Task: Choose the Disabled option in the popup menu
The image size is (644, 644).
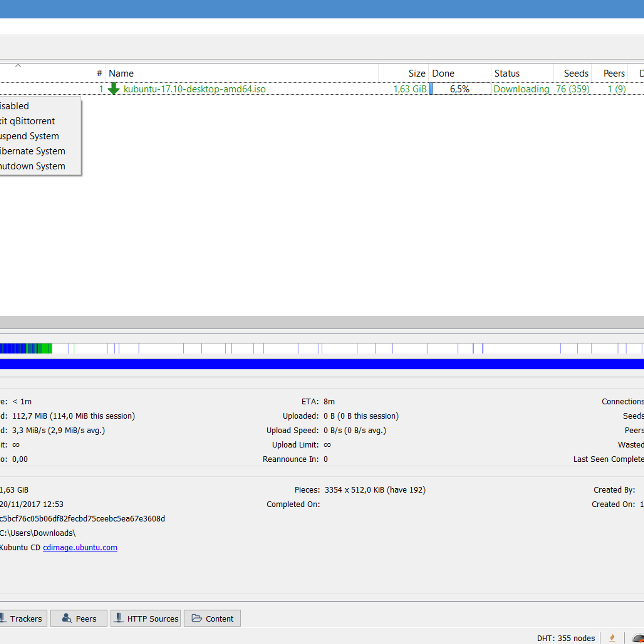Action: point(40,106)
